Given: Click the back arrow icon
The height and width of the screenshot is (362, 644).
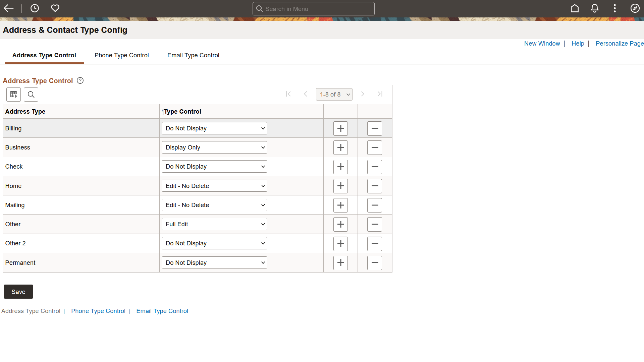Looking at the screenshot, I should (x=9, y=8).
